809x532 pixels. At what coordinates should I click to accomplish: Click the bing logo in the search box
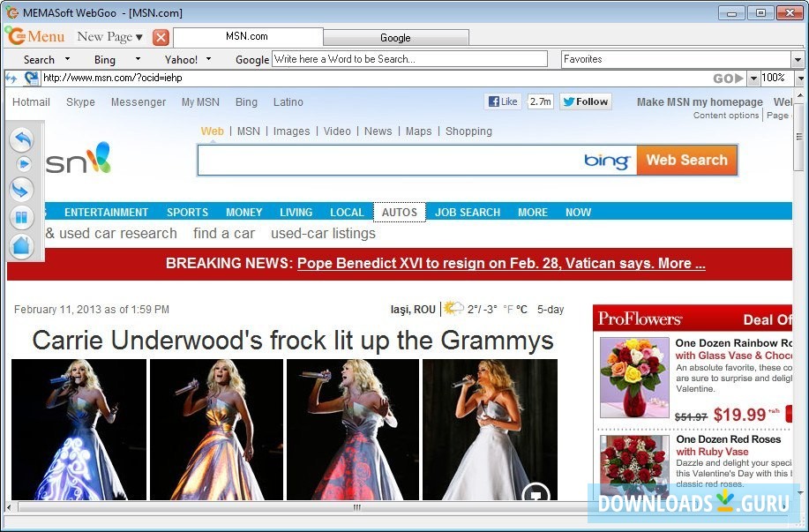pos(608,161)
